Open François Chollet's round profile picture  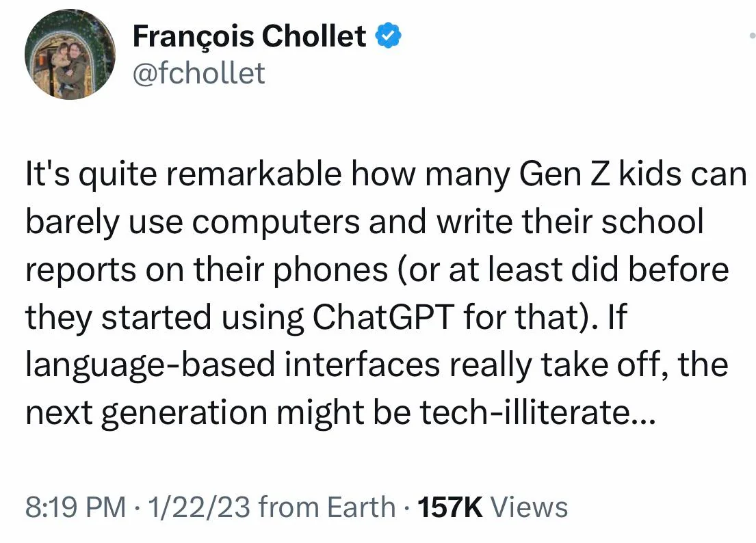coord(70,54)
